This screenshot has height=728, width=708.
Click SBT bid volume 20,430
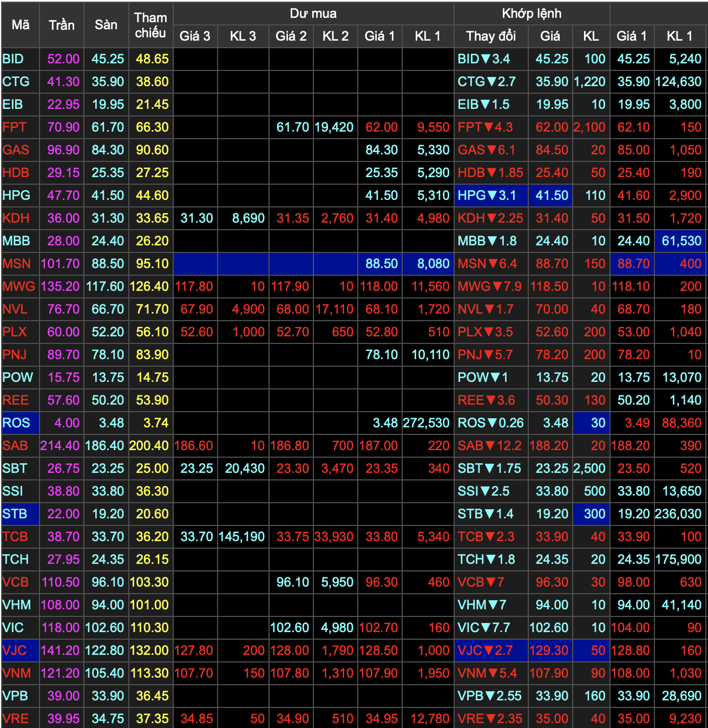pyautogui.click(x=243, y=469)
